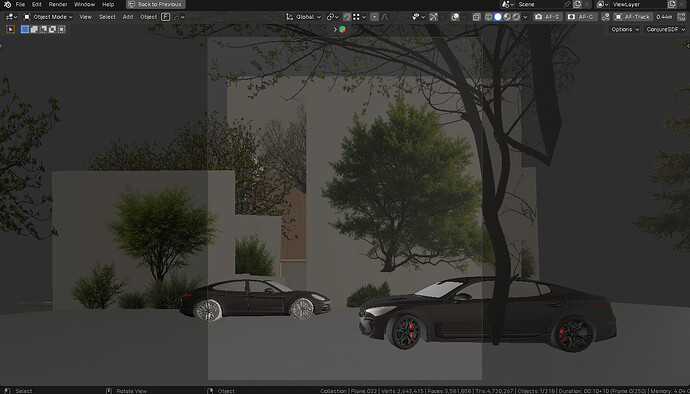Click the icon between AF-C and AF-Track
The height and width of the screenshot is (394, 690).
coord(606,17)
